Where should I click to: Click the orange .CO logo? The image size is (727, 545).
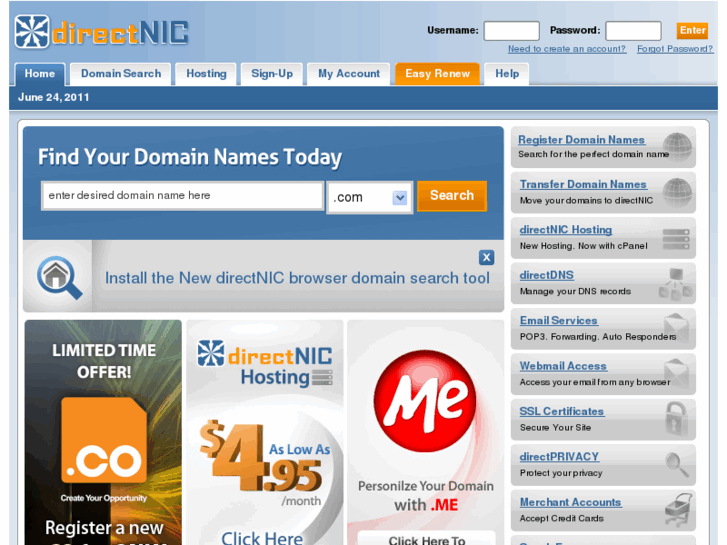click(104, 440)
